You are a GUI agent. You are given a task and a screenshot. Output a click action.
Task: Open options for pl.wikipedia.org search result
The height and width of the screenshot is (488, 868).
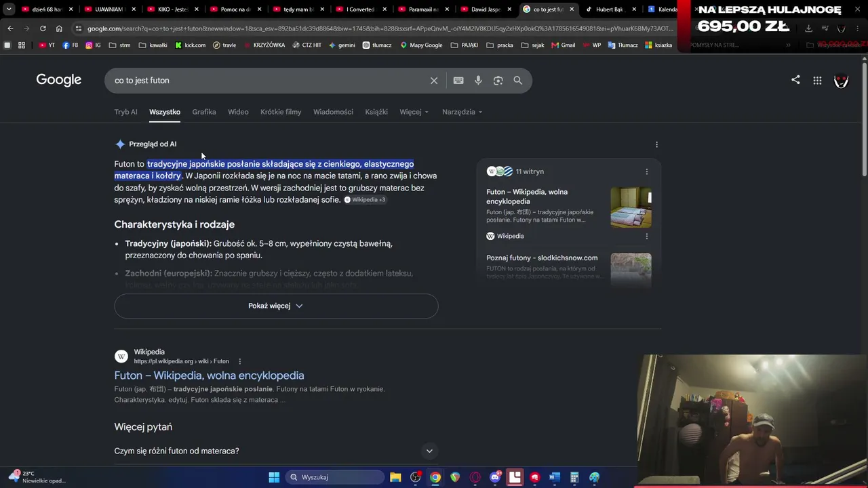(x=239, y=361)
